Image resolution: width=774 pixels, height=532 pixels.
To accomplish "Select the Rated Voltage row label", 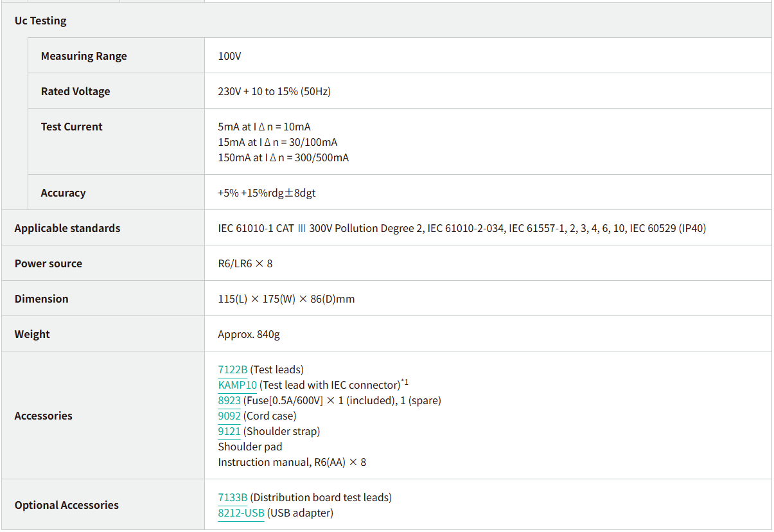I will (75, 91).
